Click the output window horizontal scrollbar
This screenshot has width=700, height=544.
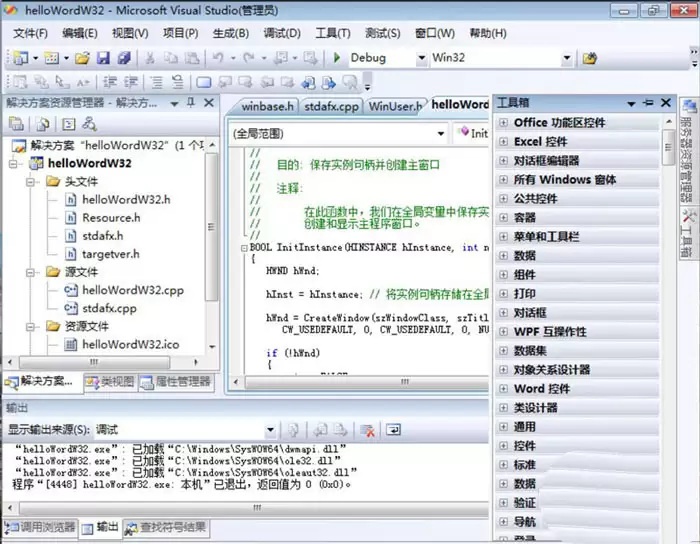coord(250,509)
